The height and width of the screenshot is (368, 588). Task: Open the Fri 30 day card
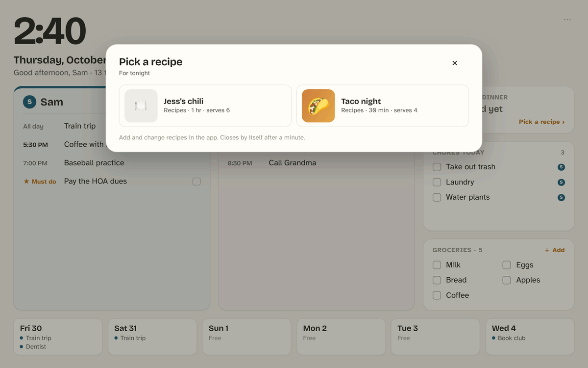58,337
